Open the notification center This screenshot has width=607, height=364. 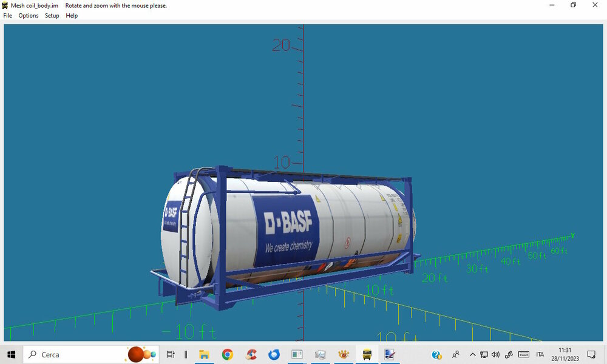coord(591,354)
